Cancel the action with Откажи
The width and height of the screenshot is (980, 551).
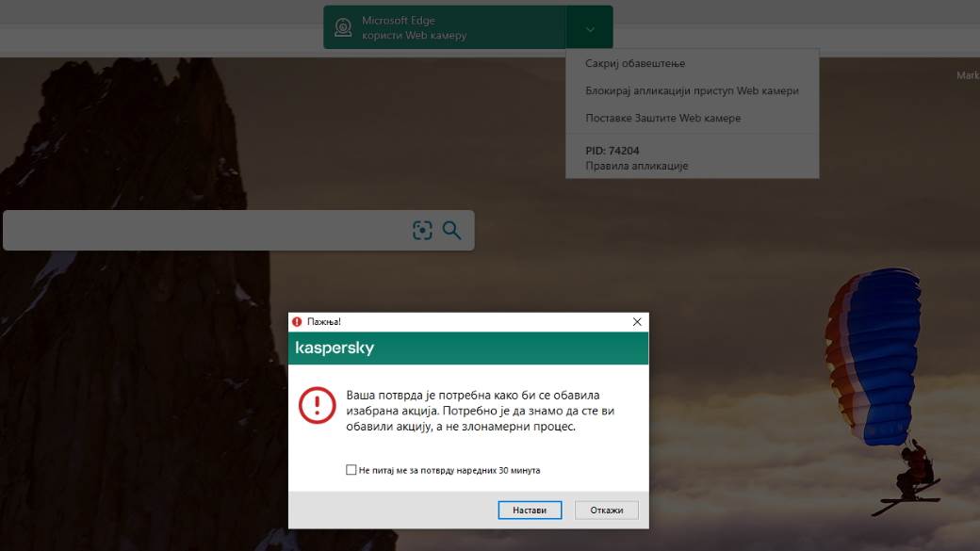coord(606,510)
